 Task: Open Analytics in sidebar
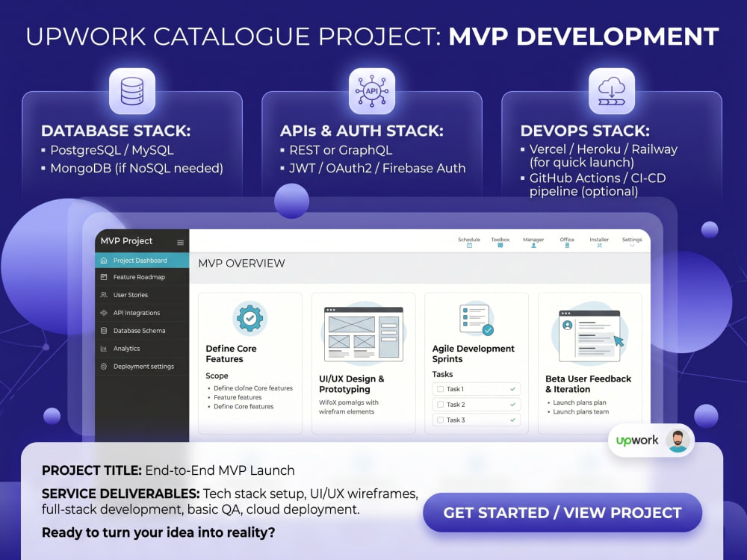[142, 349]
